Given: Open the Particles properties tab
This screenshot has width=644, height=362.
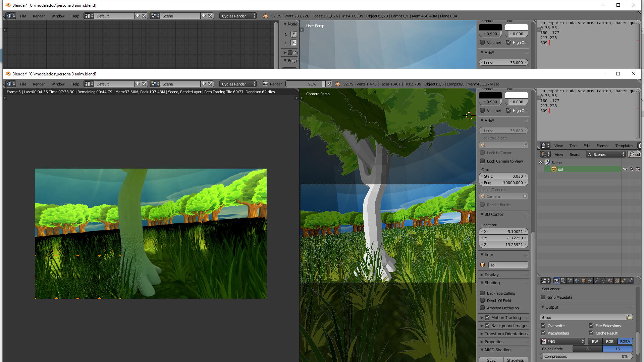Looking at the screenshot, I should pos(624,281).
